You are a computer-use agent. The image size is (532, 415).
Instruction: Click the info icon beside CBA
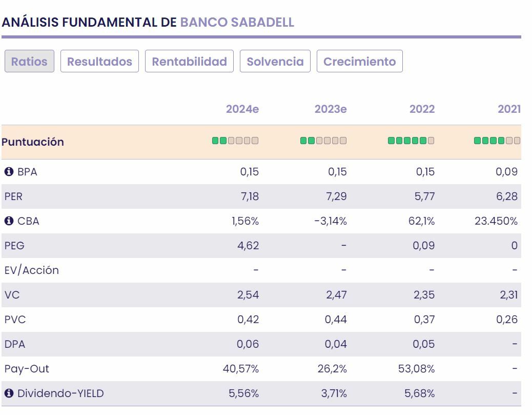pos(9,221)
